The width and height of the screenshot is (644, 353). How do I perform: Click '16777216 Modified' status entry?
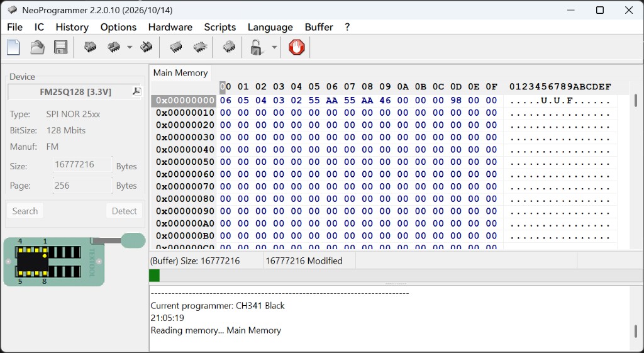pos(304,261)
